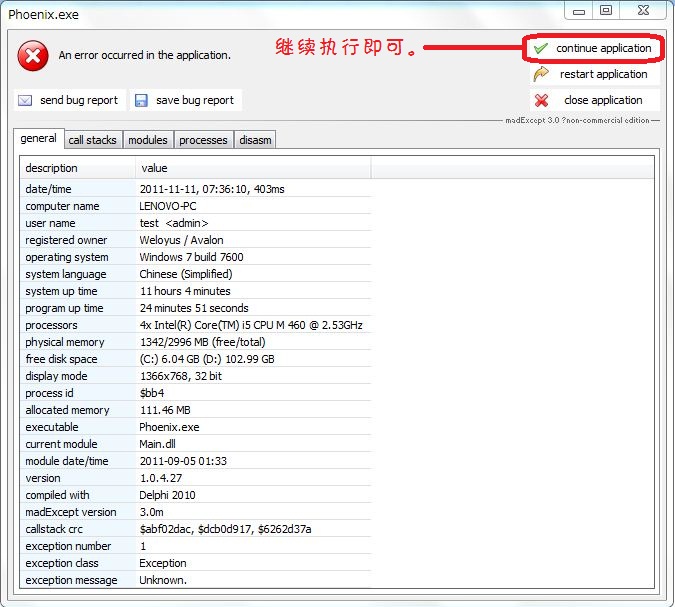Open the call stacks tab
The width and height of the screenshot is (675, 607).
[x=93, y=140]
